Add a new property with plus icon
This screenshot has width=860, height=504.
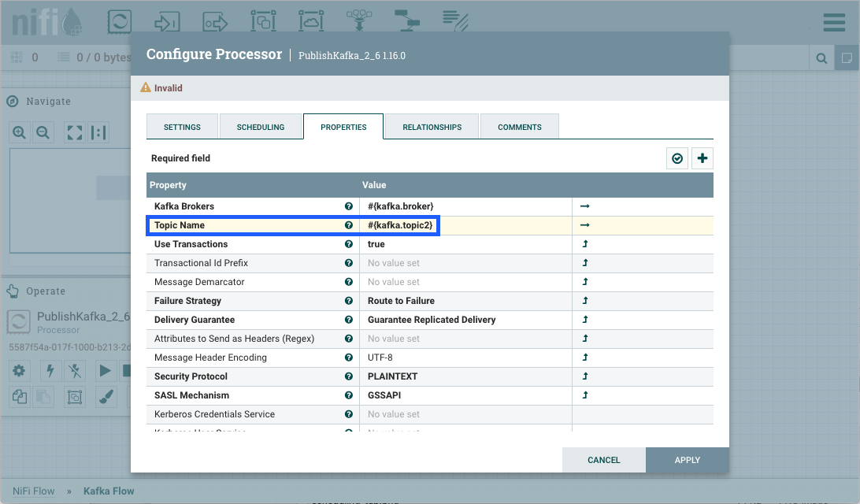coord(702,158)
